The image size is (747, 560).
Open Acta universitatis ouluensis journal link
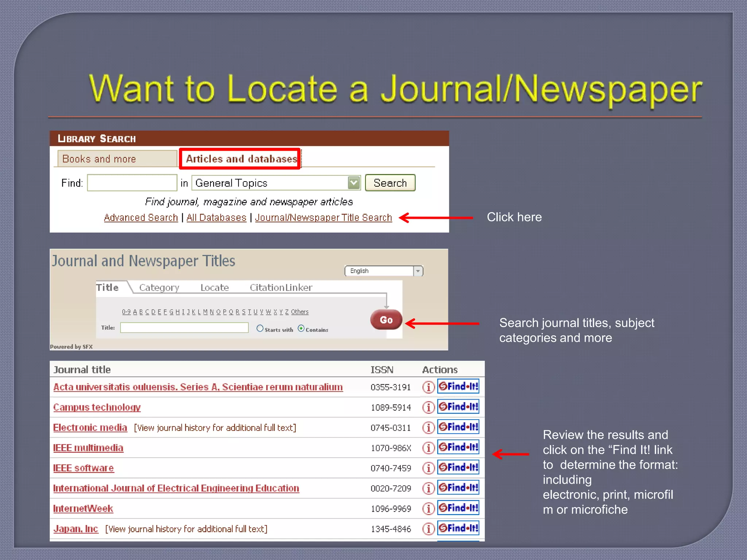tap(198, 387)
